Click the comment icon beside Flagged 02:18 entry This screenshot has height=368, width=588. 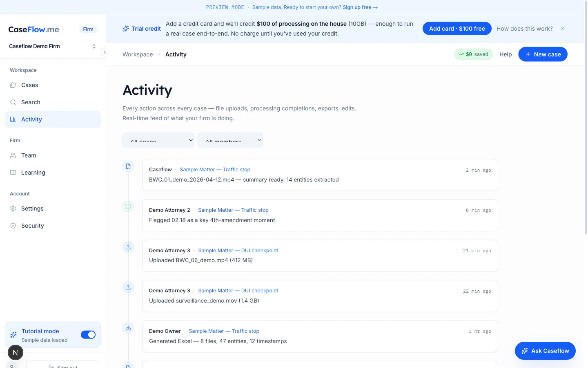point(128,206)
